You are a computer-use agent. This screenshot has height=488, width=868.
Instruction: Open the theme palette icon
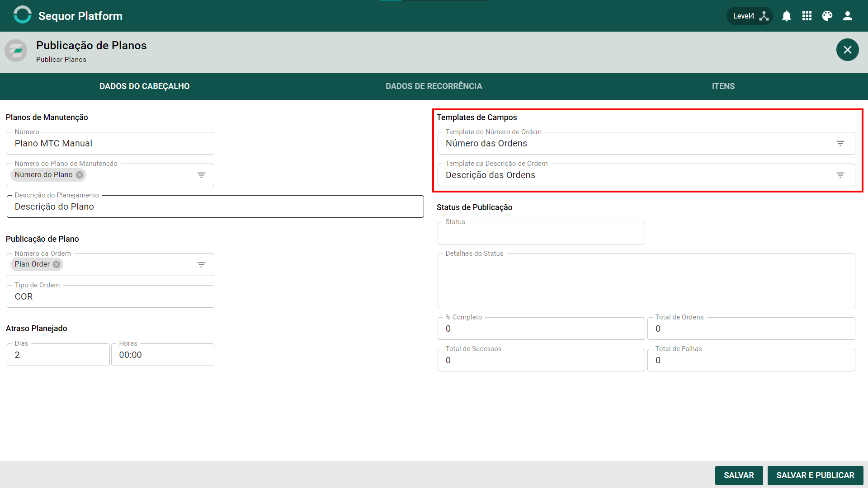click(x=827, y=16)
